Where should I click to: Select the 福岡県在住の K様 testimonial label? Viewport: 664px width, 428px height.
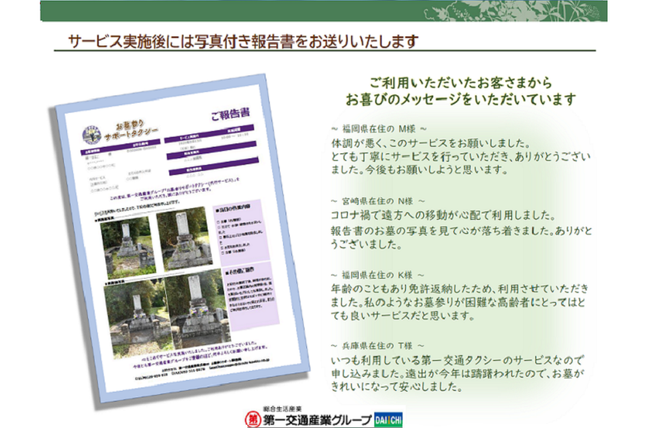pyautogui.click(x=380, y=271)
